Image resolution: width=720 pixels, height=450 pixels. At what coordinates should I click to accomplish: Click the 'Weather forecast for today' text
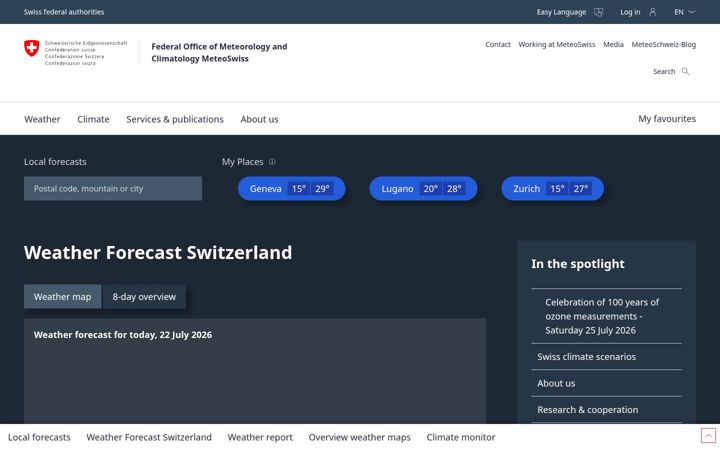(x=123, y=335)
